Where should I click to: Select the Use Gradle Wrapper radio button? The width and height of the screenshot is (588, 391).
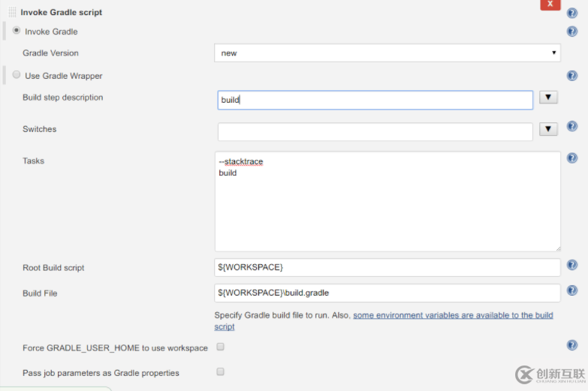coord(16,74)
